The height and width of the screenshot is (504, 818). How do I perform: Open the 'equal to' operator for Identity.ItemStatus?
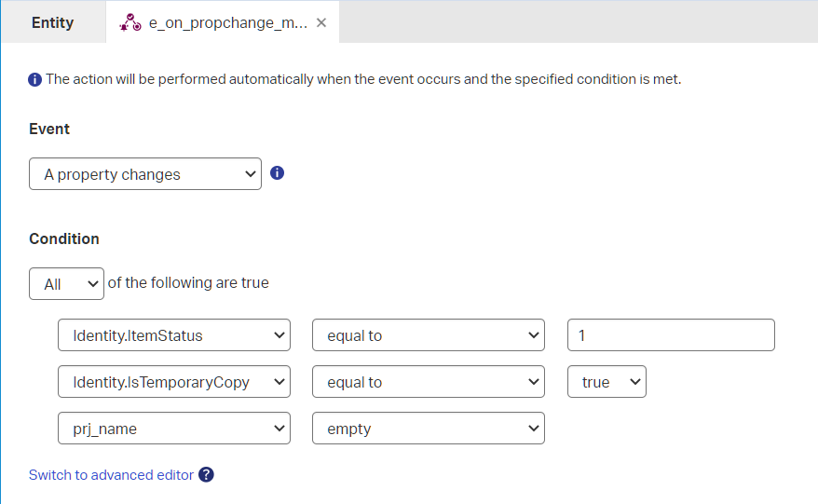point(429,335)
